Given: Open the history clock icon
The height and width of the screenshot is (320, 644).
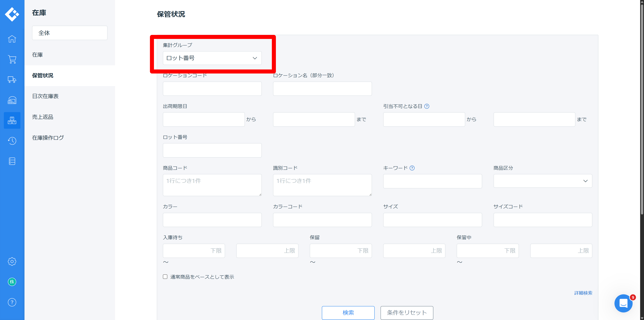Looking at the screenshot, I should tap(12, 141).
